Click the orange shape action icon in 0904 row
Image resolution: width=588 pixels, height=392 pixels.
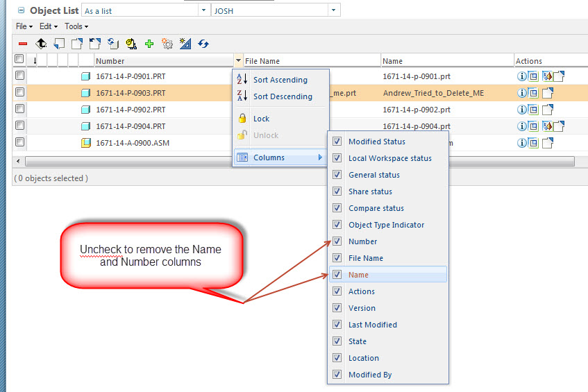click(548, 126)
